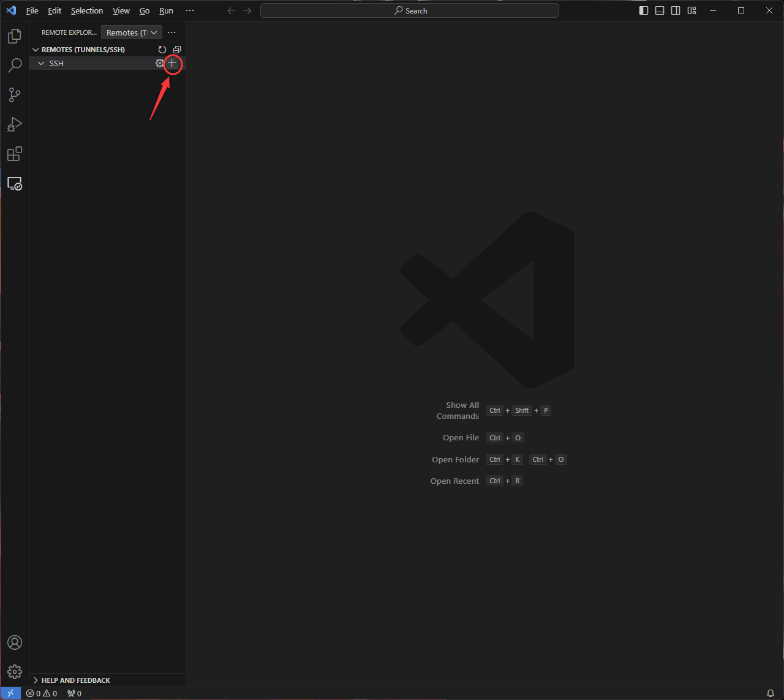Open the View menu

121,10
